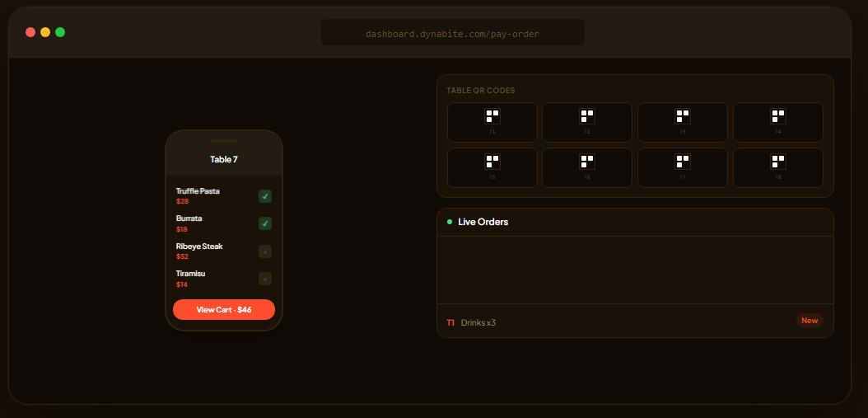
Task: Check the Tiramisu checkbox
Action: tap(265, 279)
